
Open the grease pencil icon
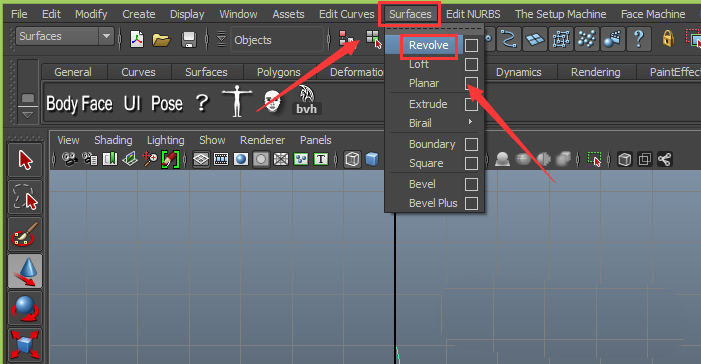pyautogui.click(x=170, y=159)
